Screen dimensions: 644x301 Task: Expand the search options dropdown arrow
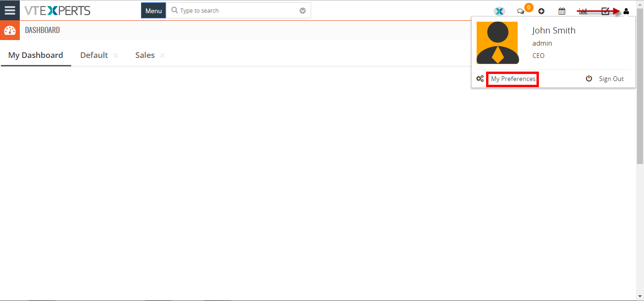click(x=303, y=11)
